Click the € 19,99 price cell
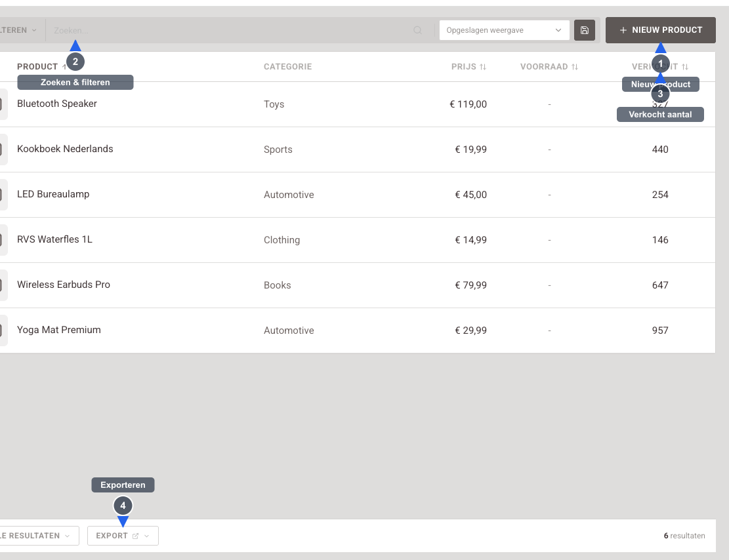The image size is (729, 560). click(x=471, y=150)
